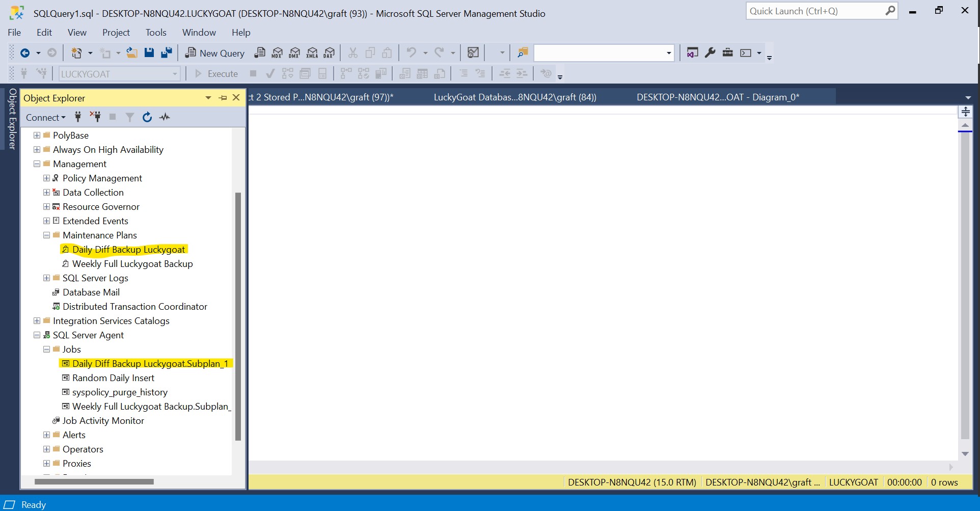
Task: Open the Activity Monitor icon in Object Explorer
Action: [x=165, y=117]
